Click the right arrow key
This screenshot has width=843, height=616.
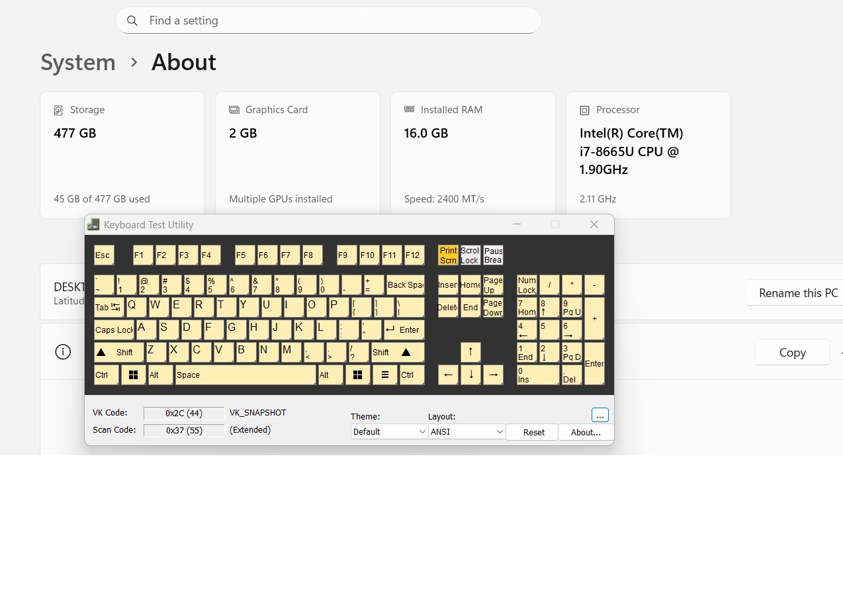click(493, 374)
